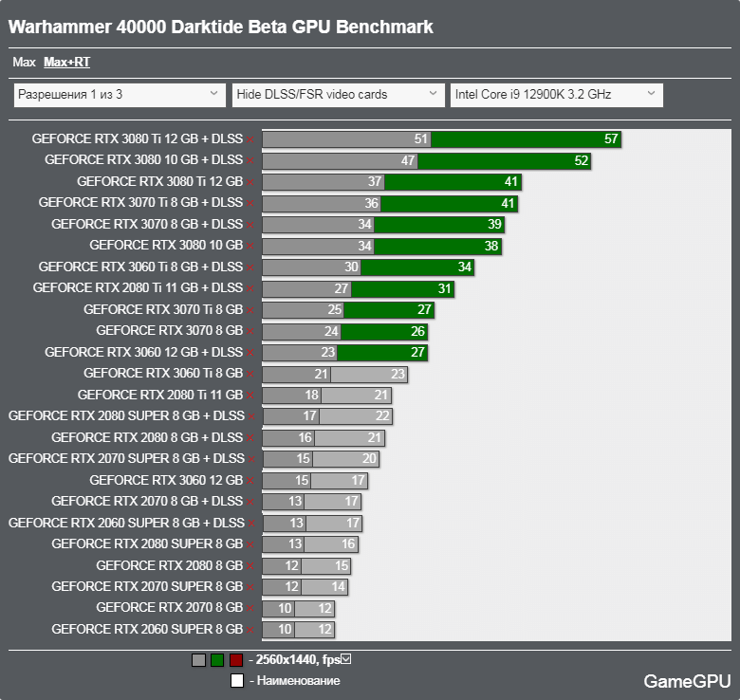740x700 pixels.
Task: Open the Разрешения 1 из 3 dropdown
Action: point(120,95)
